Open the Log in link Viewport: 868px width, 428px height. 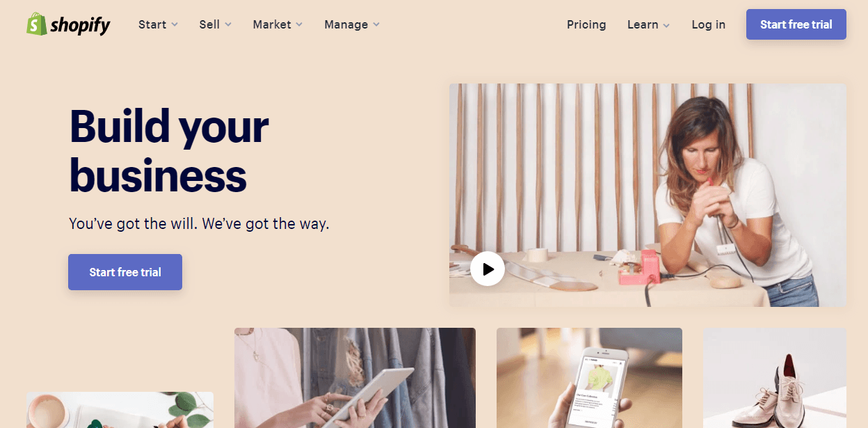point(708,24)
